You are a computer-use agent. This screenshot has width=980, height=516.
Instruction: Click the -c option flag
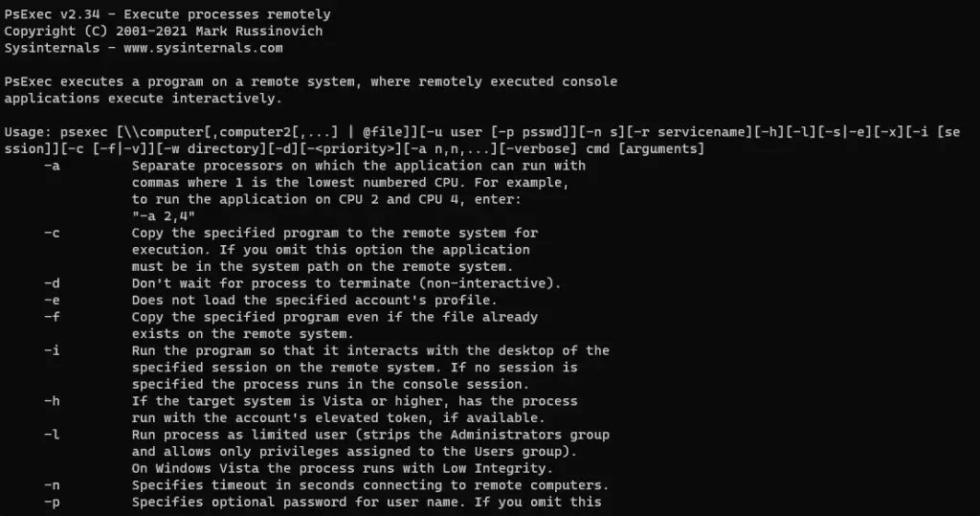(x=52, y=233)
